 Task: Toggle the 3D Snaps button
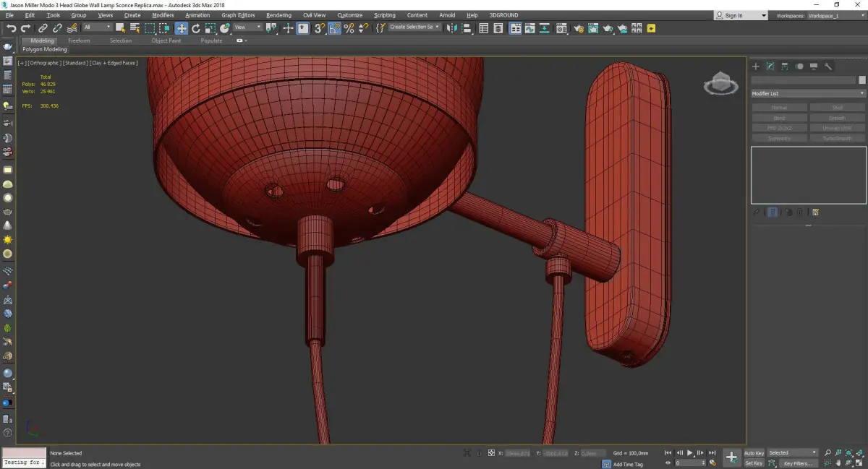coord(319,28)
